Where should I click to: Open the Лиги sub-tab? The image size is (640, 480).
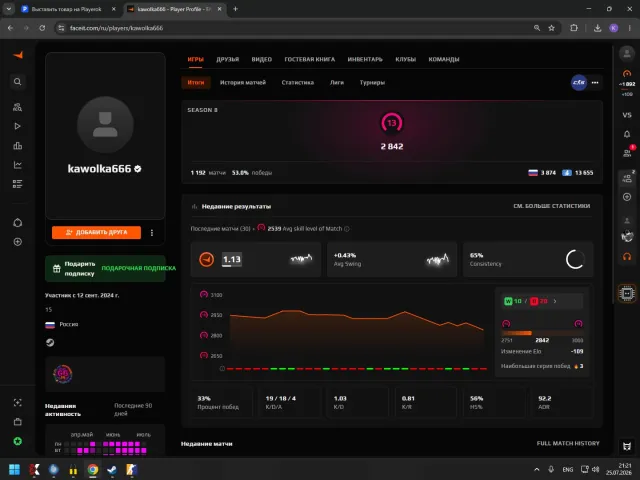coord(337,82)
